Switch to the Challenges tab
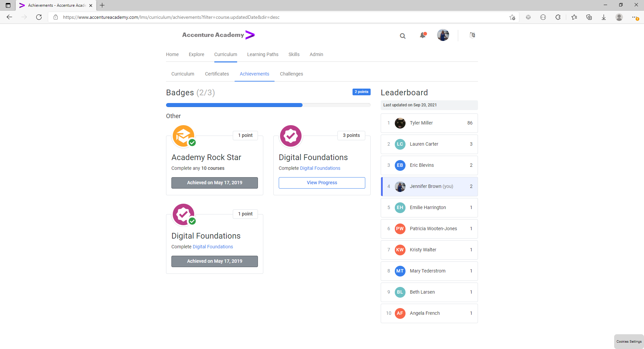This screenshot has width=644, height=349. pos(291,74)
